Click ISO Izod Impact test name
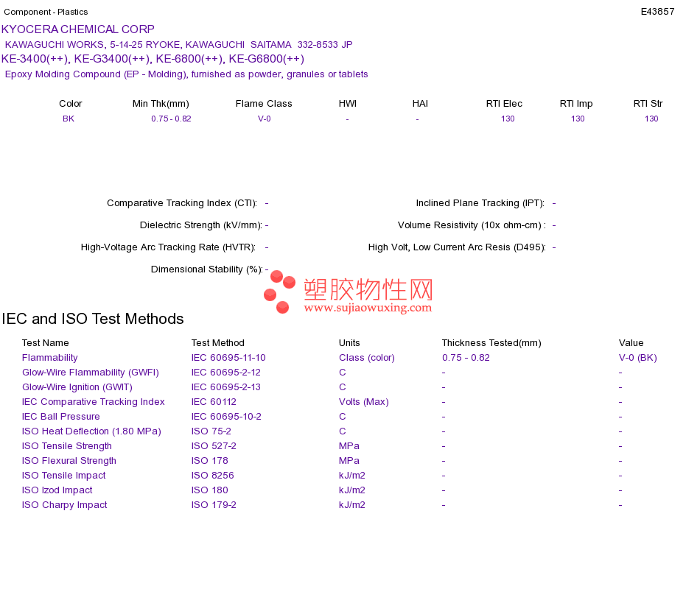Screen dimensions: 700x589 [x=57, y=490]
